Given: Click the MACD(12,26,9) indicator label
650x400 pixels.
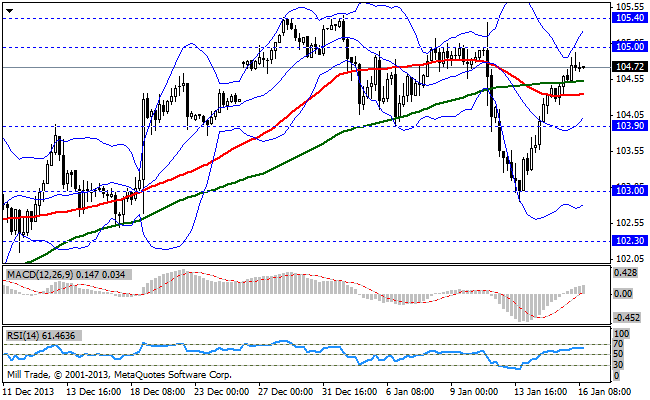Looking at the screenshot, I should click(x=68, y=274).
